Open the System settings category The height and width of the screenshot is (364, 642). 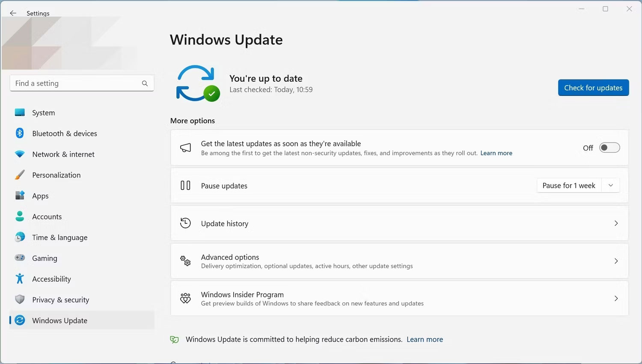pyautogui.click(x=43, y=112)
